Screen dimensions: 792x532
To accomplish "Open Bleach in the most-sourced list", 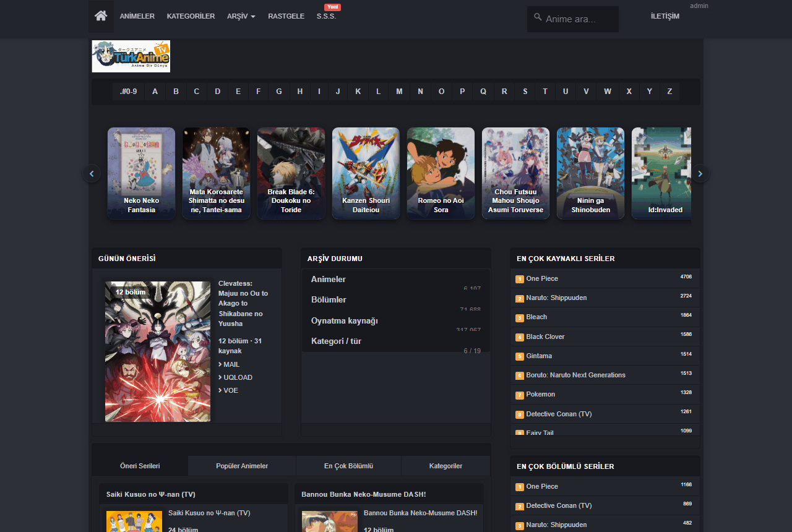I will click(x=536, y=317).
